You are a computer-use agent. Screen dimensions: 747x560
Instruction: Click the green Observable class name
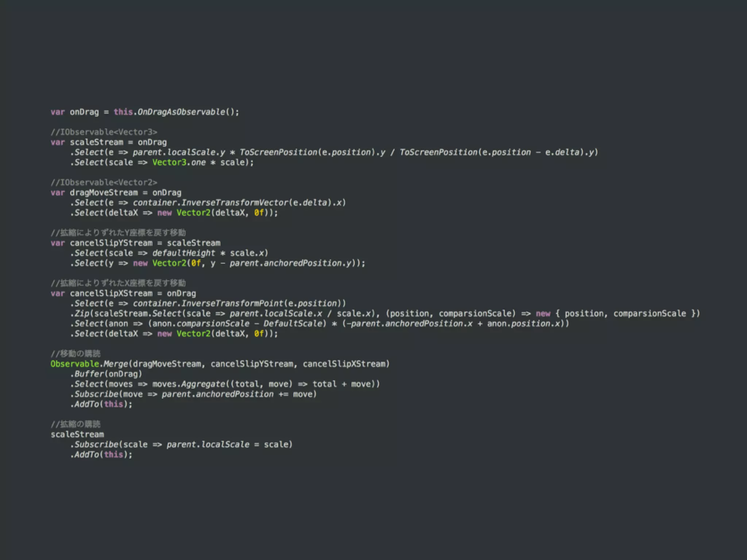(75, 364)
